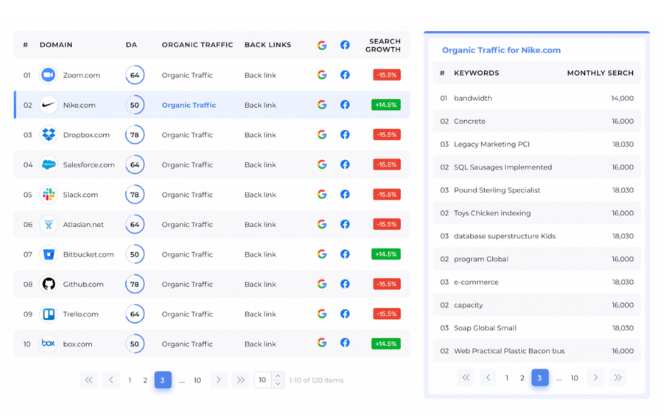Click Facebook icon in table header

[x=345, y=45]
